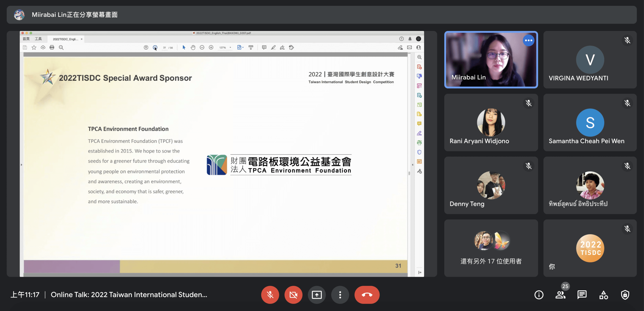Open the chat panel icon
644x311 pixels.
coord(582,295)
